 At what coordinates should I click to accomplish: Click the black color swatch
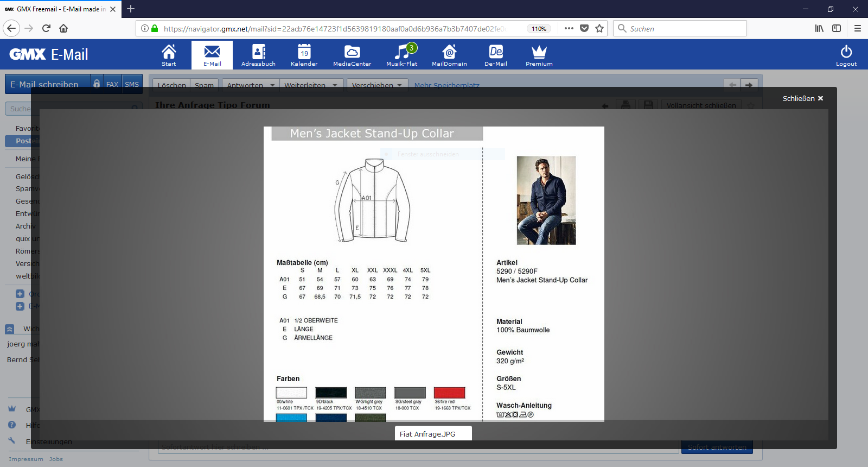(331, 393)
